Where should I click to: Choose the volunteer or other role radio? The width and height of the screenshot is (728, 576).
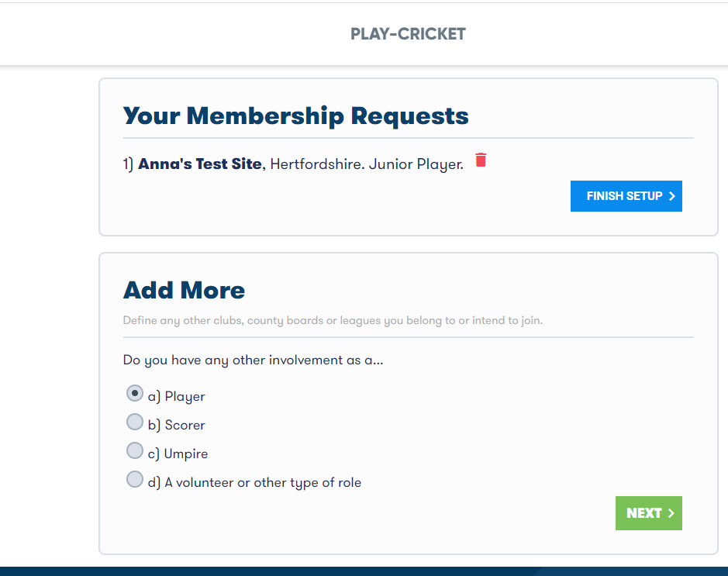tap(135, 479)
